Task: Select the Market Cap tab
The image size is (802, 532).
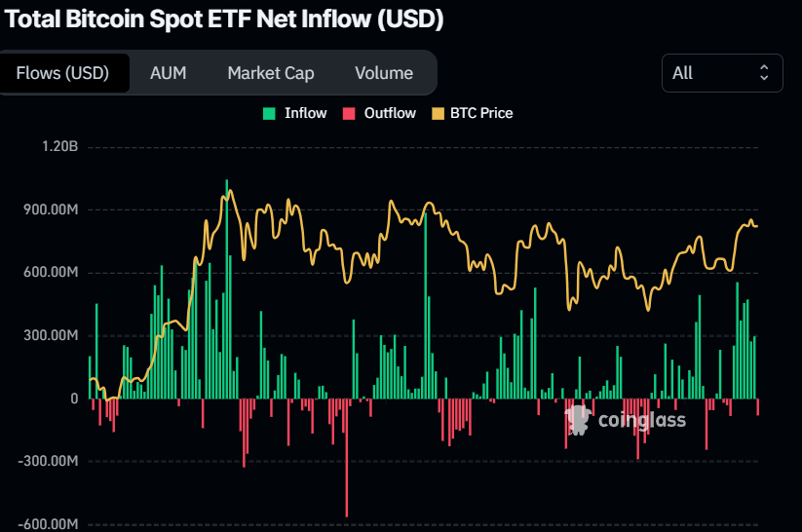Action: [271, 73]
